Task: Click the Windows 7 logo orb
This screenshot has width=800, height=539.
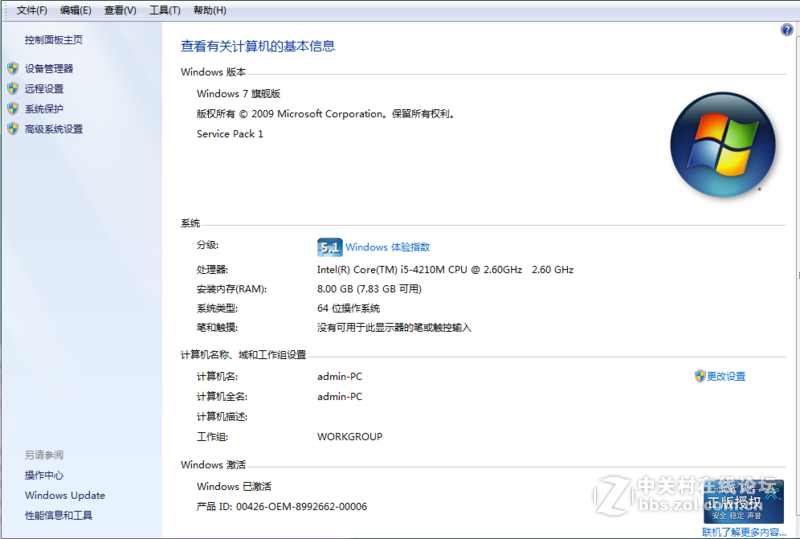Action: pyautogui.click(x=723, y=144)
